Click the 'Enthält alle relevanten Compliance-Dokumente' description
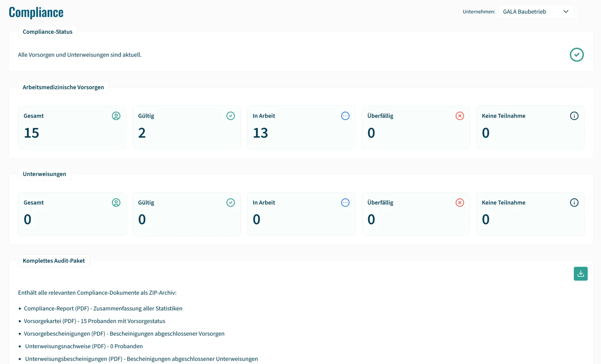The width and height of the screenshot is (601, 364). pyautogui.click(x=97, y=293)
